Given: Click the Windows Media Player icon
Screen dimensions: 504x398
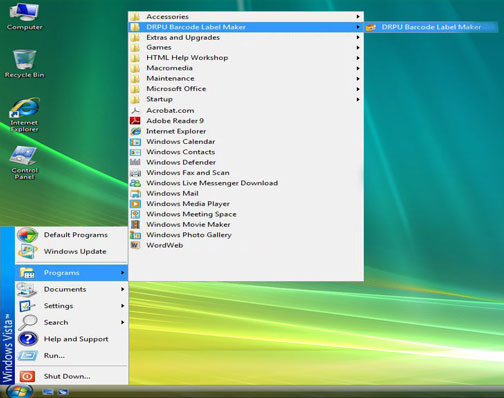Looking at the screenshot, I should click(135, 204).
